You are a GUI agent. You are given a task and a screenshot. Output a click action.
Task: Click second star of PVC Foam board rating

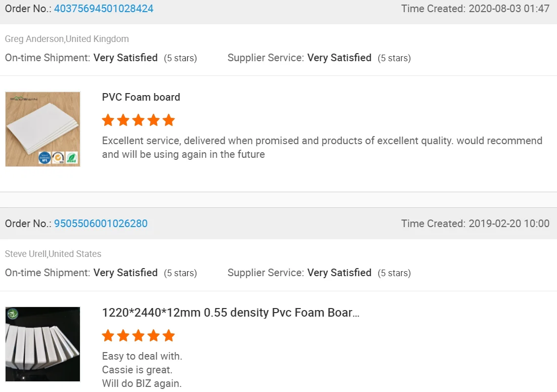123,120
